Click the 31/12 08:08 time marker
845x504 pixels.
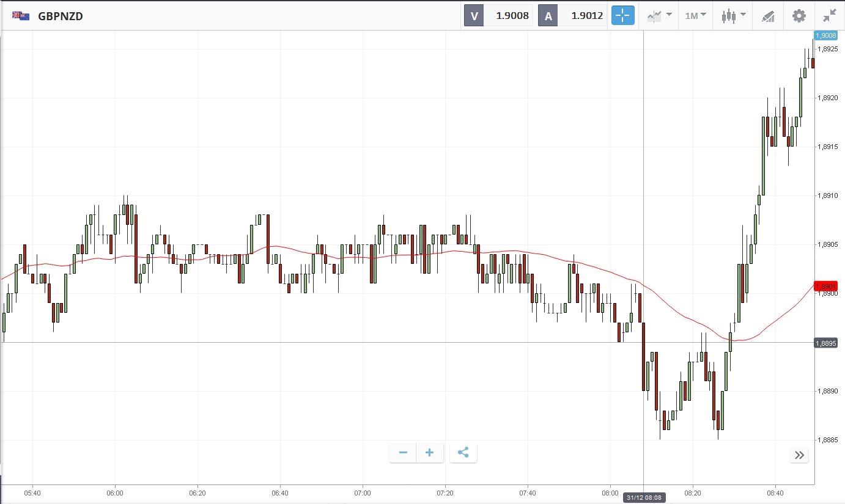[x=644, y=498]
